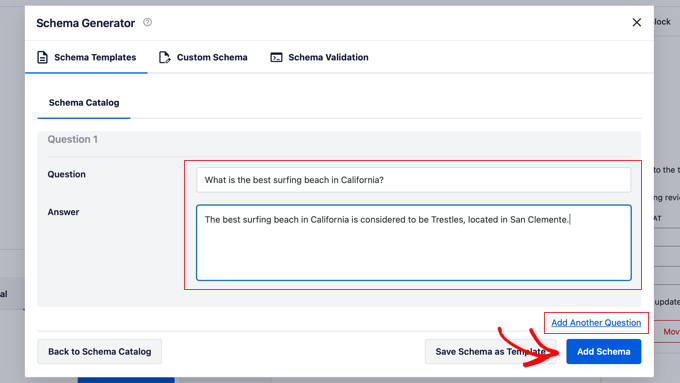Click the Schema Templates document icon
The image size is (680, 383).
42,57
